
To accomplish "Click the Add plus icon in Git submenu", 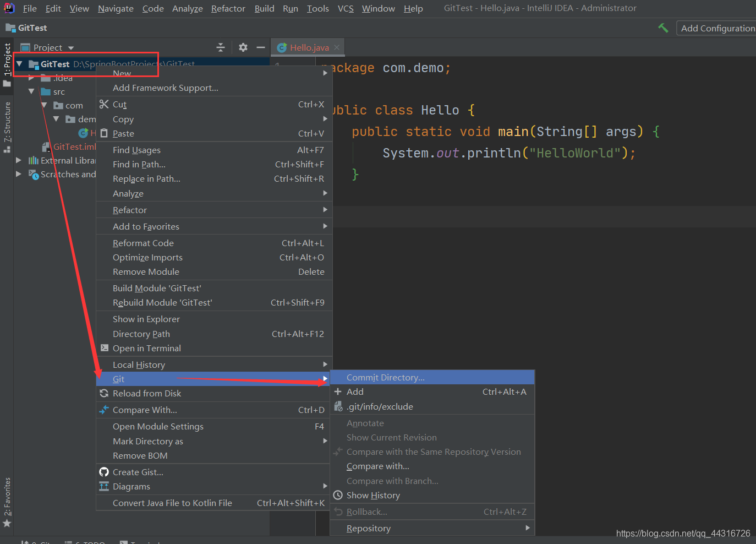I will (338, 391).
